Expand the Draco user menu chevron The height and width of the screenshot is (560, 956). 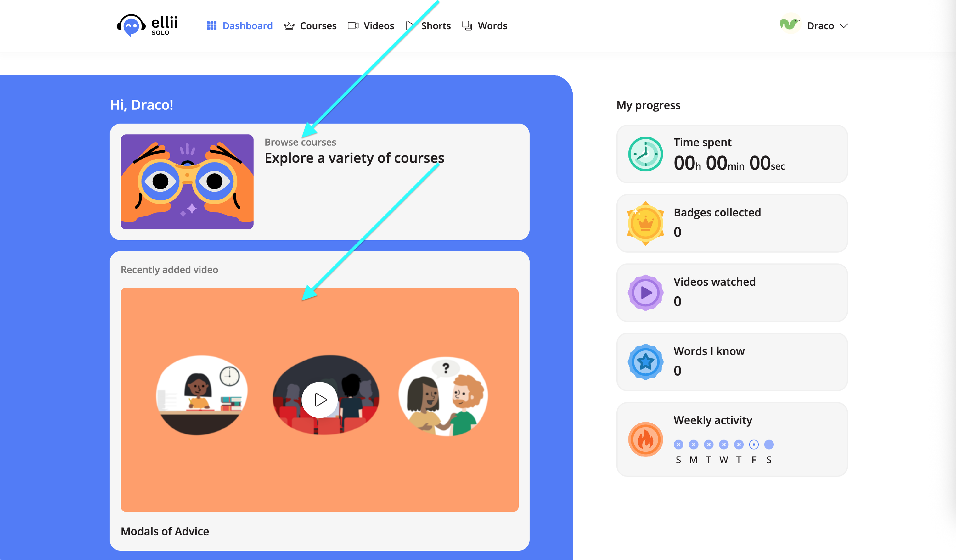[843, 26]
